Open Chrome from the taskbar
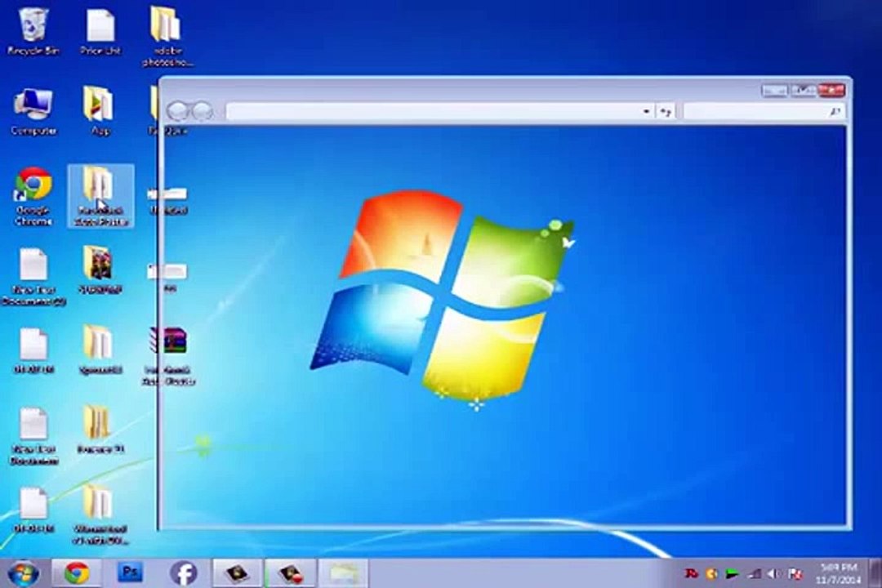The height and width of the screenshot is (588, 882). coord(77,573)
